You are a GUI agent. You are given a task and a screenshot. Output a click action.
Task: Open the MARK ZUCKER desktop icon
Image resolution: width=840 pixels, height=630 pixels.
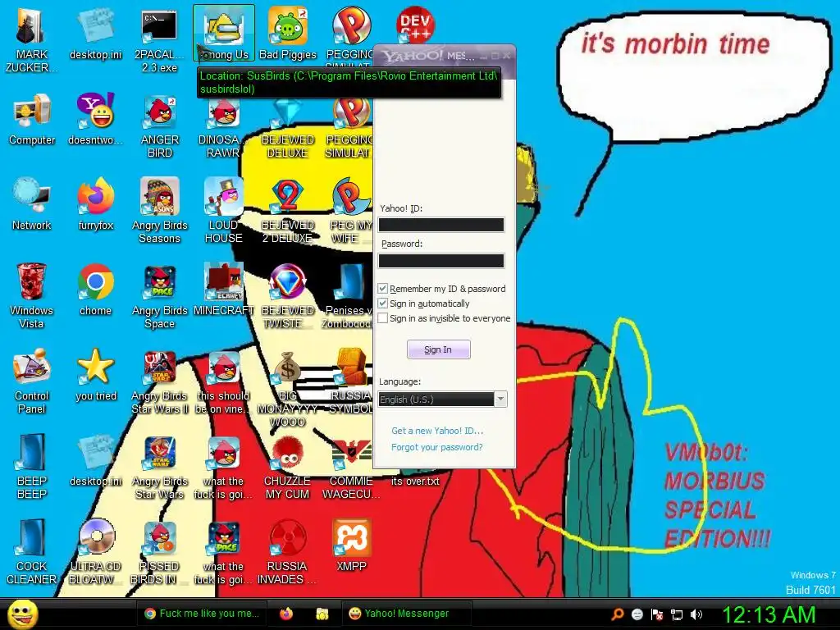tap(31, 40)
